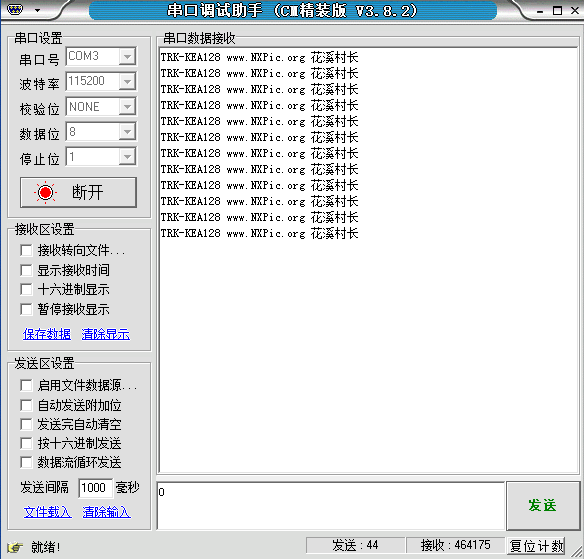Click the pointing hand status icon

tap(15, 547)
